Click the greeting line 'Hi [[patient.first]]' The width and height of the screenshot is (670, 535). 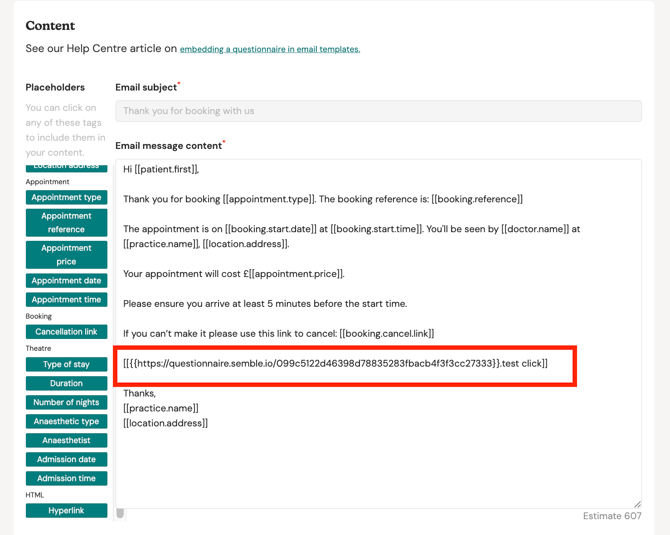(x=161, y=170)
